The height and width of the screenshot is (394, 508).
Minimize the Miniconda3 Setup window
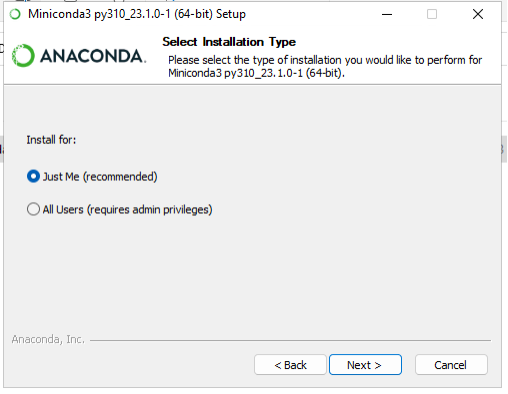387,14
